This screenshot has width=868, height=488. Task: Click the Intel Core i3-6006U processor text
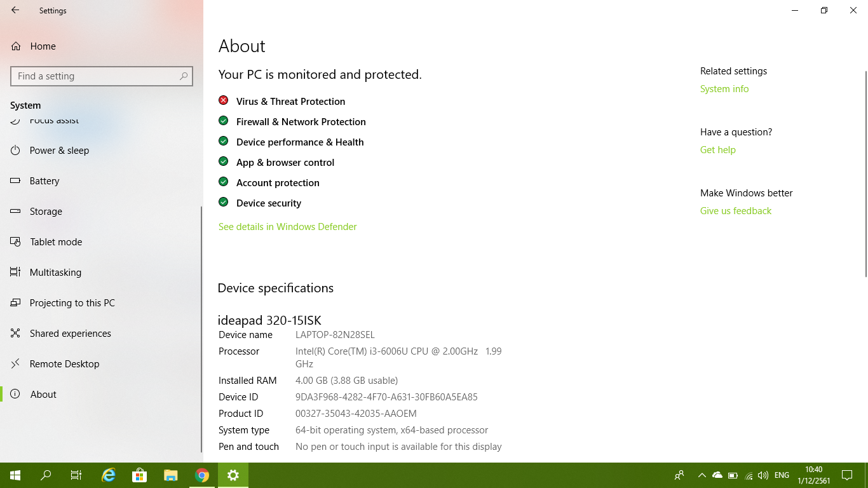[x=398, y=357]
